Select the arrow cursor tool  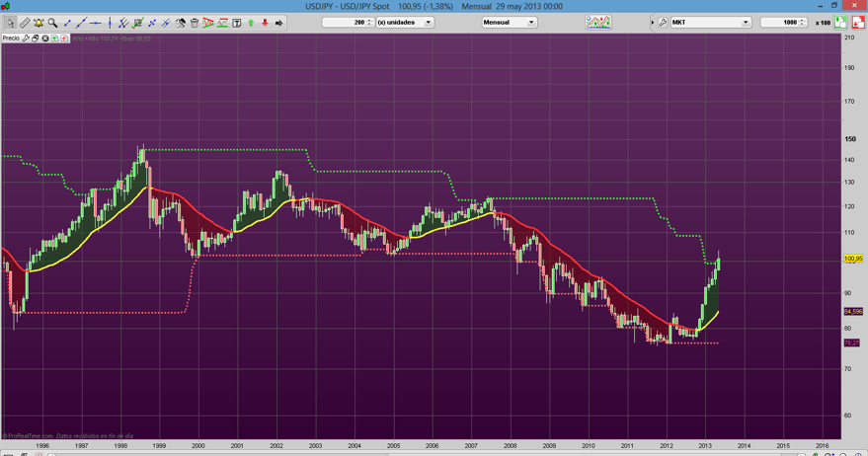click(x=11, y=23)
